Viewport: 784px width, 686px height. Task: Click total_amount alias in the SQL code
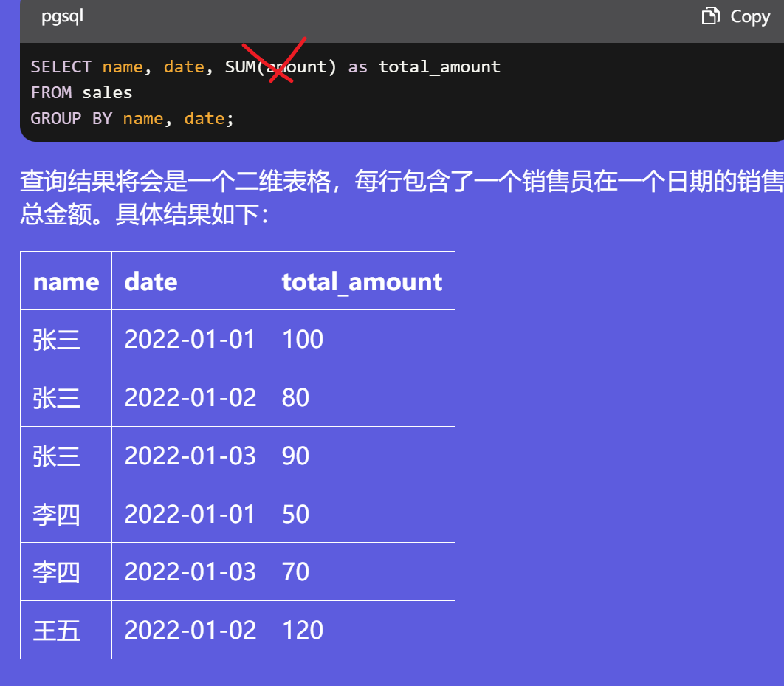[439, 66]
